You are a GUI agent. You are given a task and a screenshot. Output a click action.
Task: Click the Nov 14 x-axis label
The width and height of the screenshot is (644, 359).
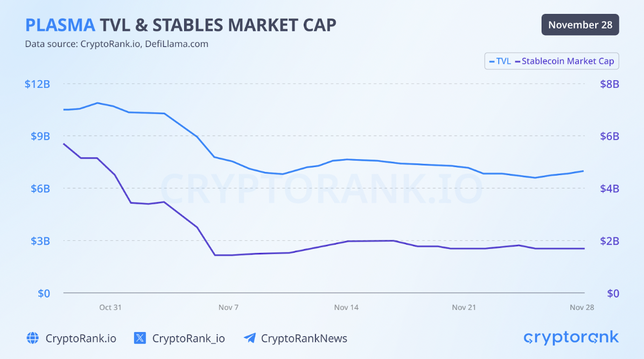346,307
